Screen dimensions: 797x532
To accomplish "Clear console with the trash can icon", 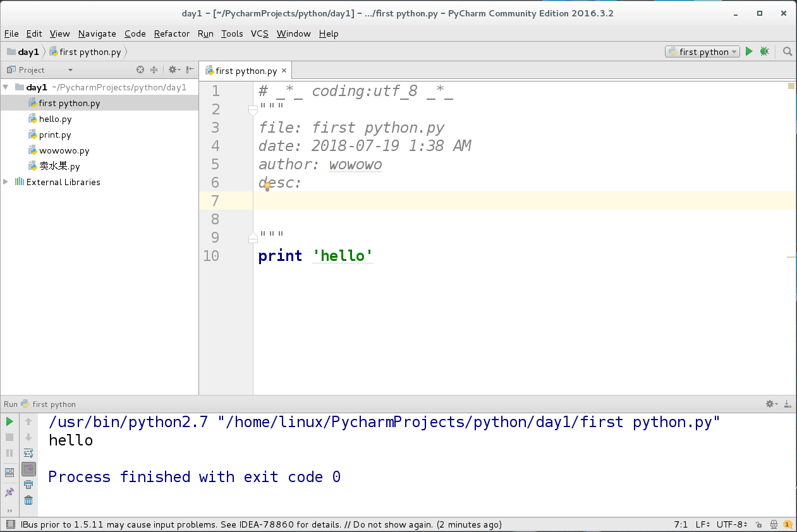I will [x=28, y=500].
